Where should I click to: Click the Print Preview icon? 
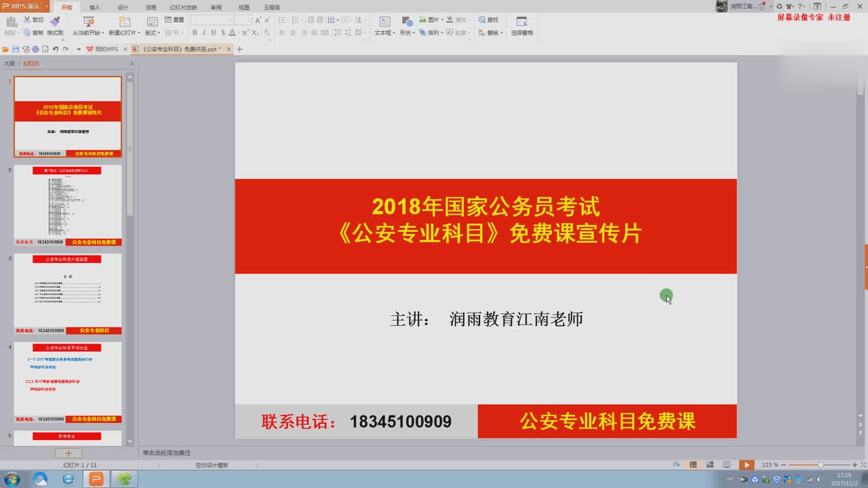(x=45, y=49)
